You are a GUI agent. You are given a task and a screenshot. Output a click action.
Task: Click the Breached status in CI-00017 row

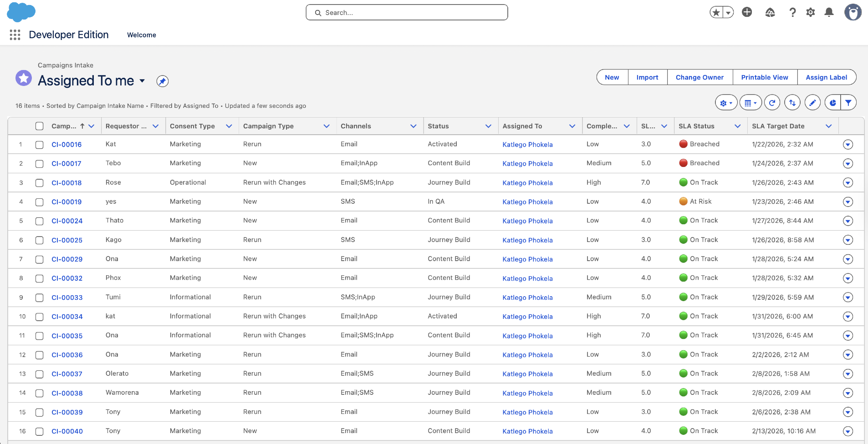click(700, 163)
